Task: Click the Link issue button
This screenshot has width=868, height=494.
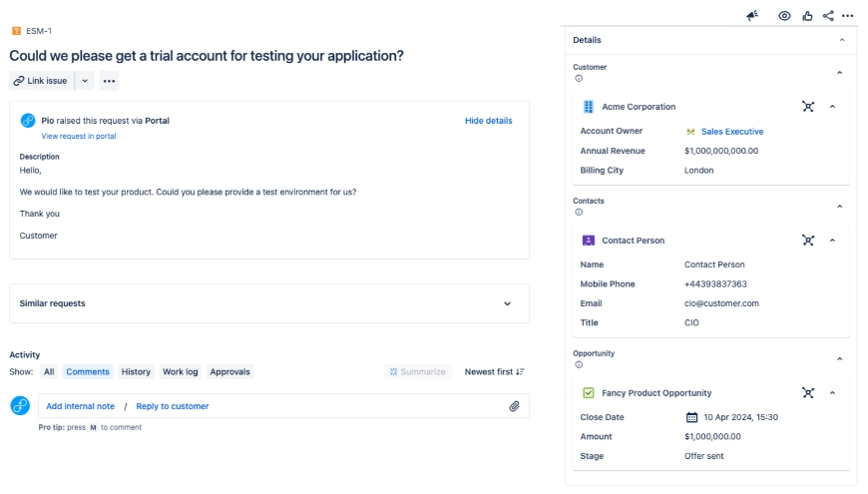Action: tap(42, 81)
